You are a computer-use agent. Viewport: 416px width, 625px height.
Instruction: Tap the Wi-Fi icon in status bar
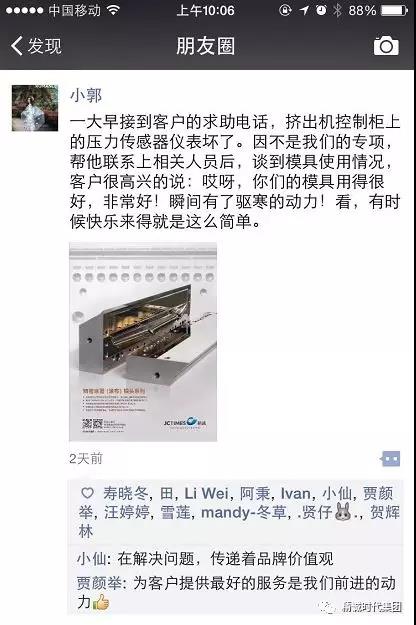click(114, 10)
